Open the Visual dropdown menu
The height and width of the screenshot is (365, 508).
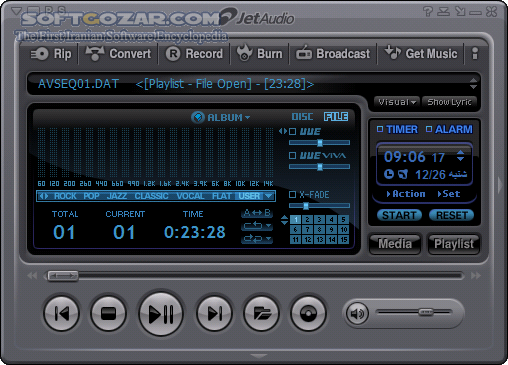(x=397, y=102)
